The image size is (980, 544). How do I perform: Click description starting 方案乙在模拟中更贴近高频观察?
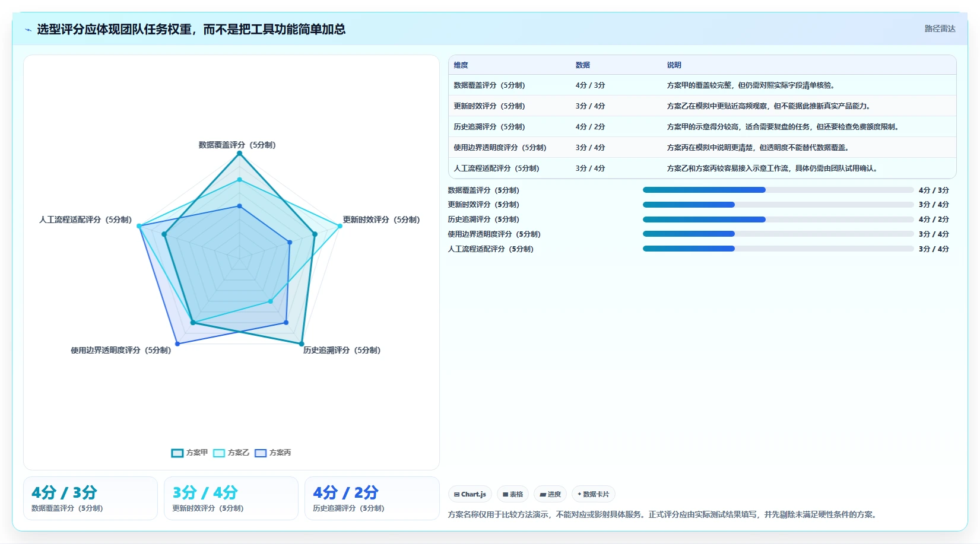pos(769,106)
